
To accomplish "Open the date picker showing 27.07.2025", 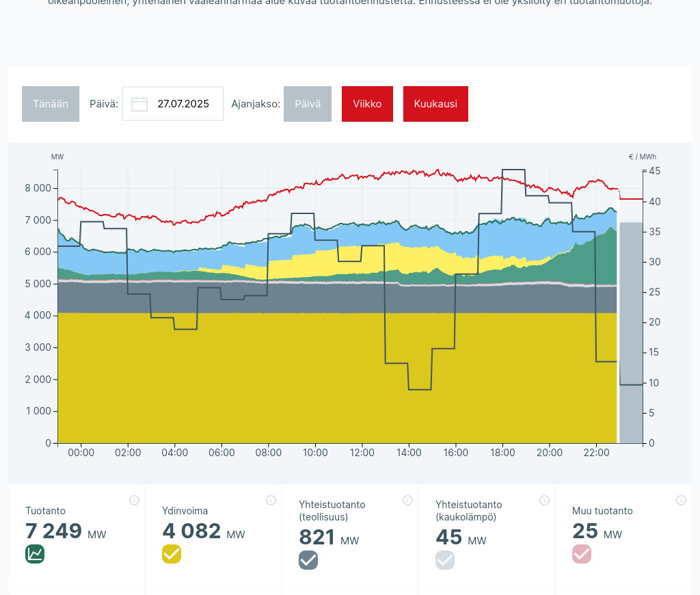I will pos(183,104).
